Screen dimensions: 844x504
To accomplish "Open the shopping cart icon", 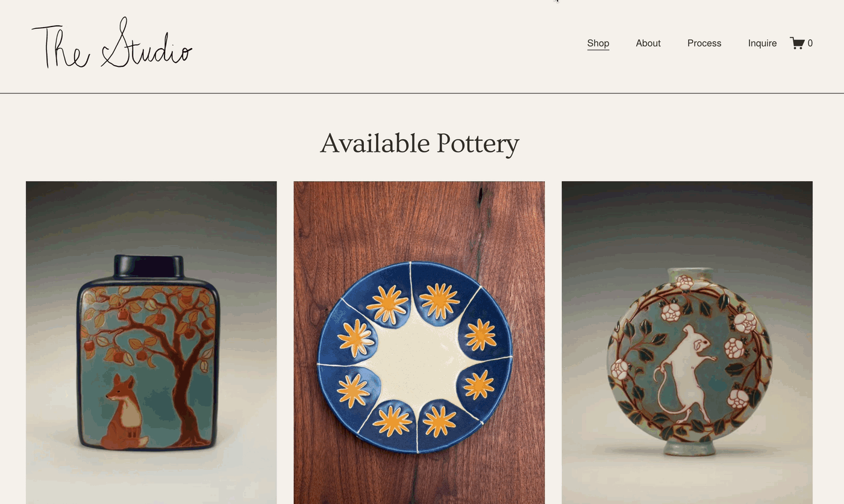I will (x=797, y=43).
